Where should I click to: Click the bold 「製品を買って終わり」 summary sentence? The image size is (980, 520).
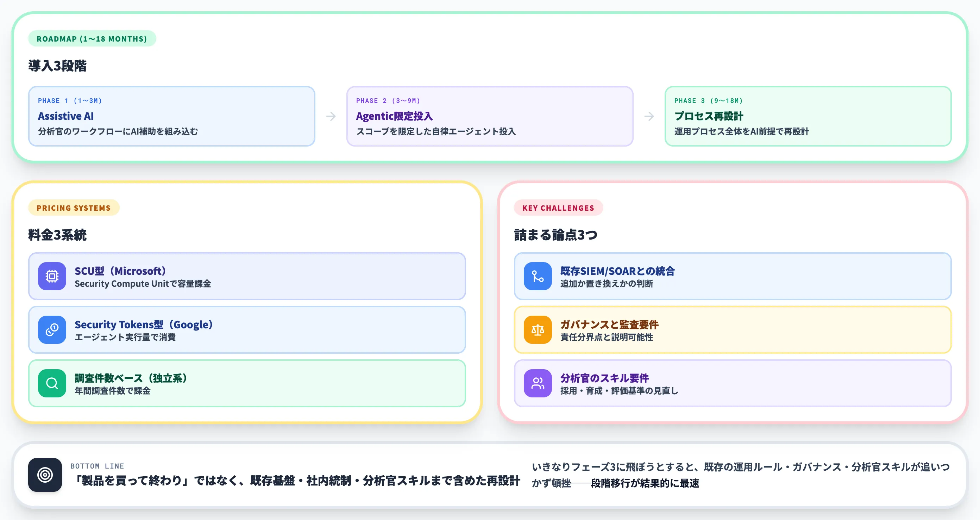pos(295,481)
